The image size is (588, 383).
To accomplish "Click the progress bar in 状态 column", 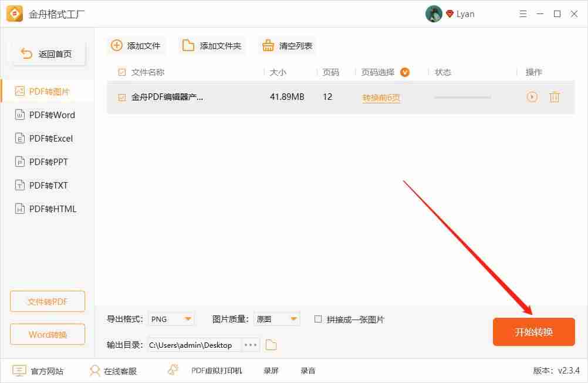I will coord(462,98).
